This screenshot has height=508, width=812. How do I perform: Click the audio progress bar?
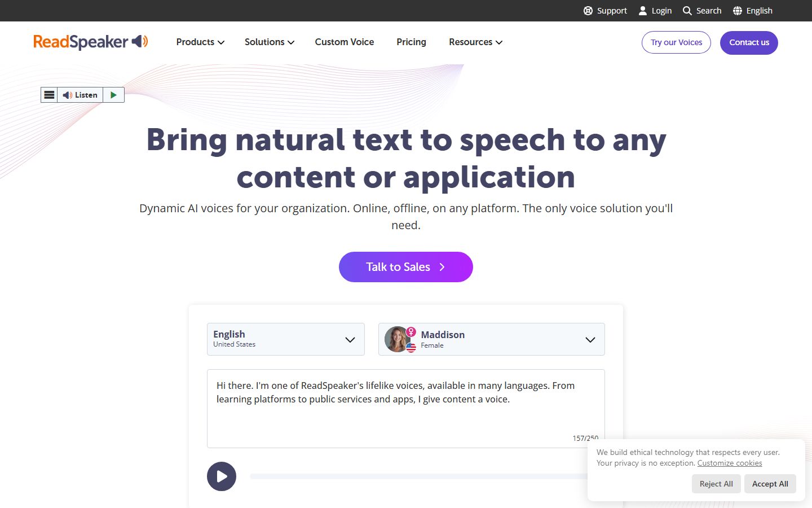click(x=418, y=476)
